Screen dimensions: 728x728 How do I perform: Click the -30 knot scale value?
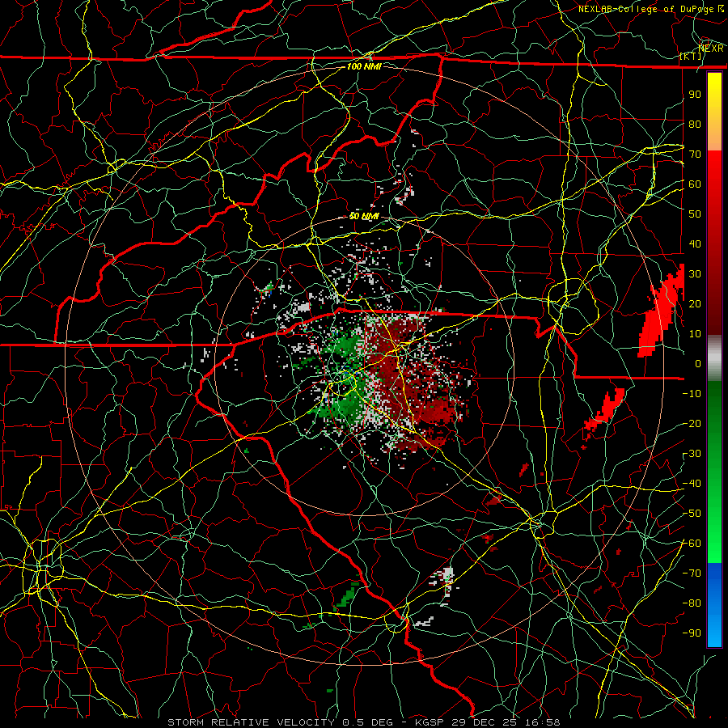point(692,454)
